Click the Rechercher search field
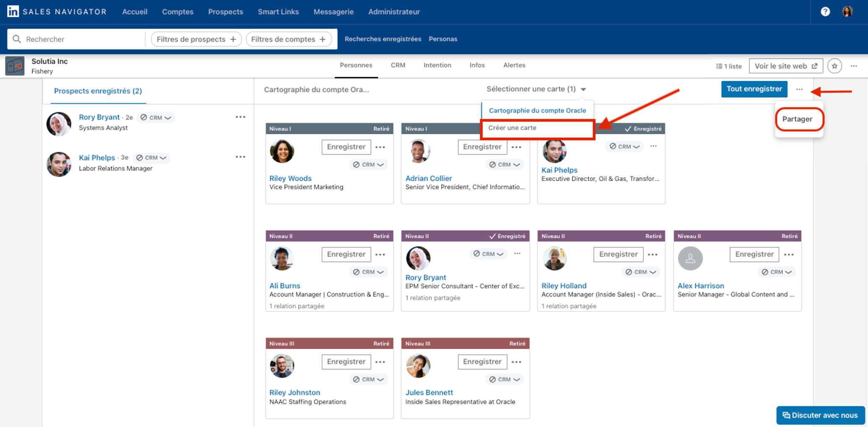 [76, 39]
